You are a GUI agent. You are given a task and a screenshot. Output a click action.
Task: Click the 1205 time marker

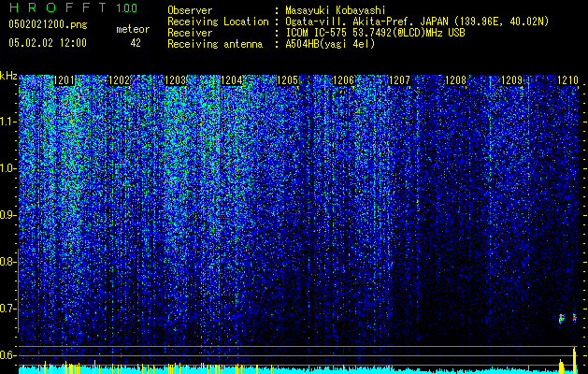click(287, 80)
